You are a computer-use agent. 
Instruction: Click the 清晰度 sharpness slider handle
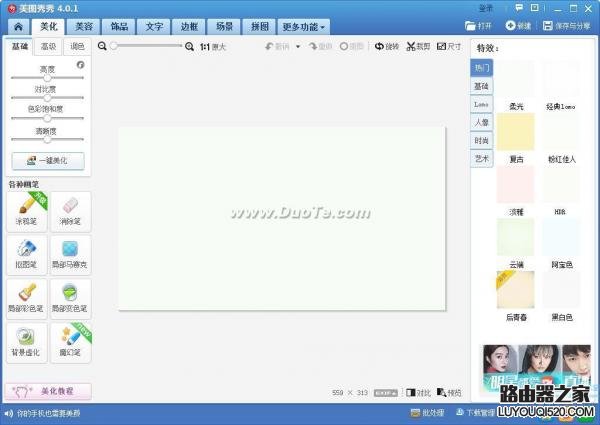click(x=47, y=140)
